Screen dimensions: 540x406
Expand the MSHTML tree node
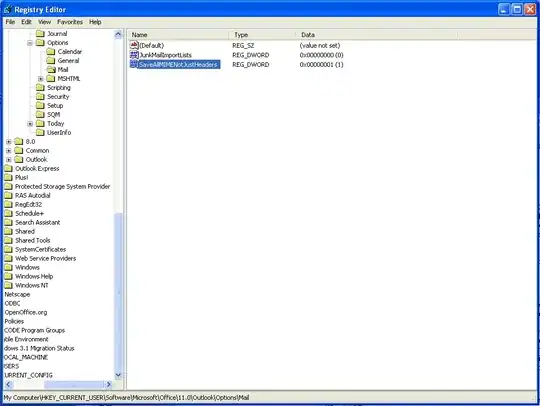coord(41,79)
